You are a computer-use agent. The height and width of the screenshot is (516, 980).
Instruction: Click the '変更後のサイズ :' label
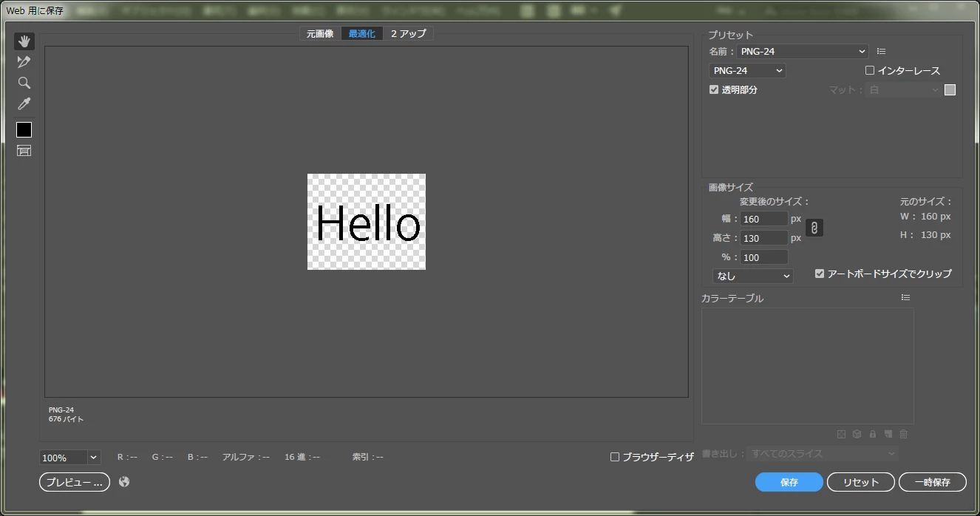tap(775, 201)
